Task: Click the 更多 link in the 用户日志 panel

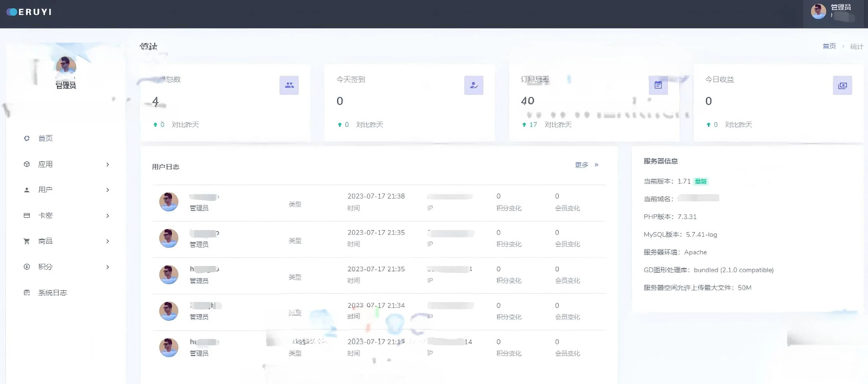Action: tap(581, 165)
